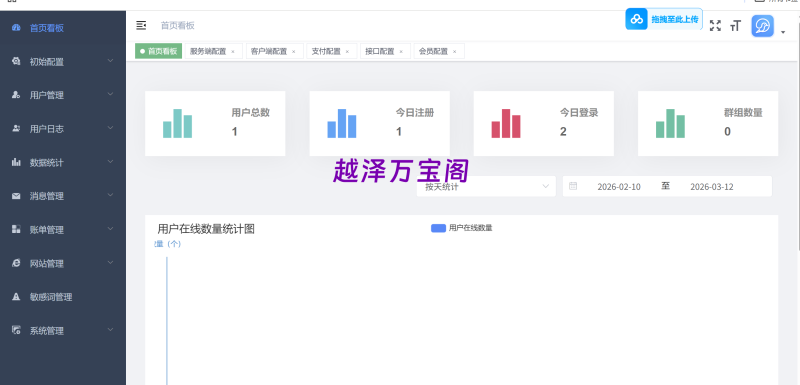Expand the 初始配置 menu chevron
The width and height of the screenshot is (800, 385).
coord(110,61)
